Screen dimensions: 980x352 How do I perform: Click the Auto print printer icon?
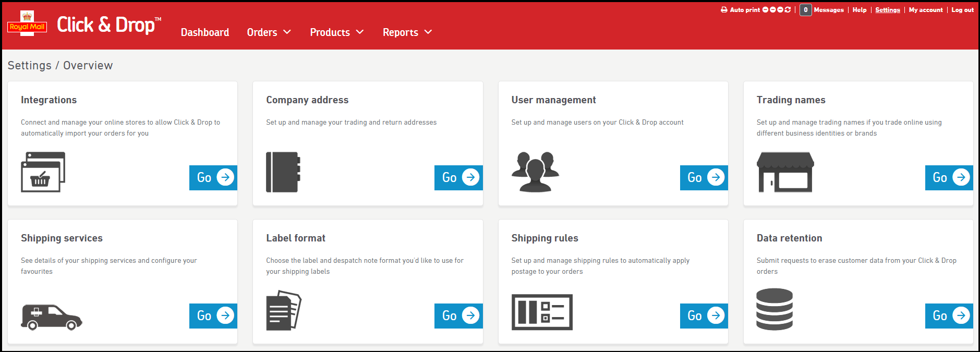tap(724, 10)
